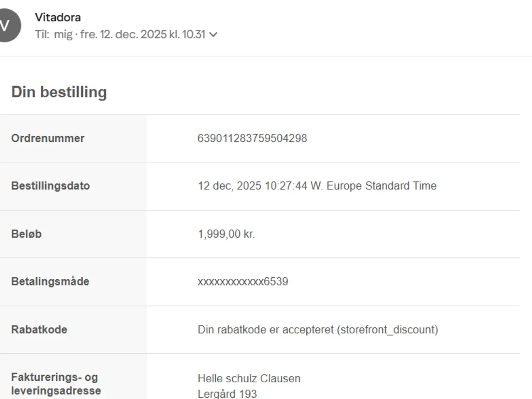This screenshot has width=532, height=399.
Task: Select the 'Til: mig' recipient text
Action: click(54, 34)
